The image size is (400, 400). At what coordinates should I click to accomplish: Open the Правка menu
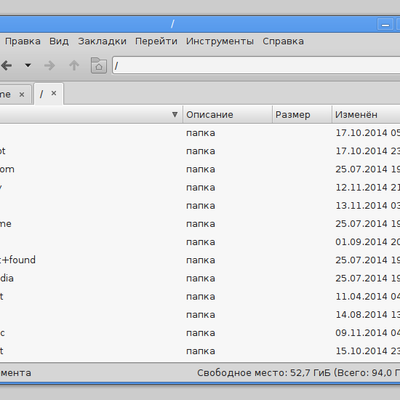[x=23, y=41]
